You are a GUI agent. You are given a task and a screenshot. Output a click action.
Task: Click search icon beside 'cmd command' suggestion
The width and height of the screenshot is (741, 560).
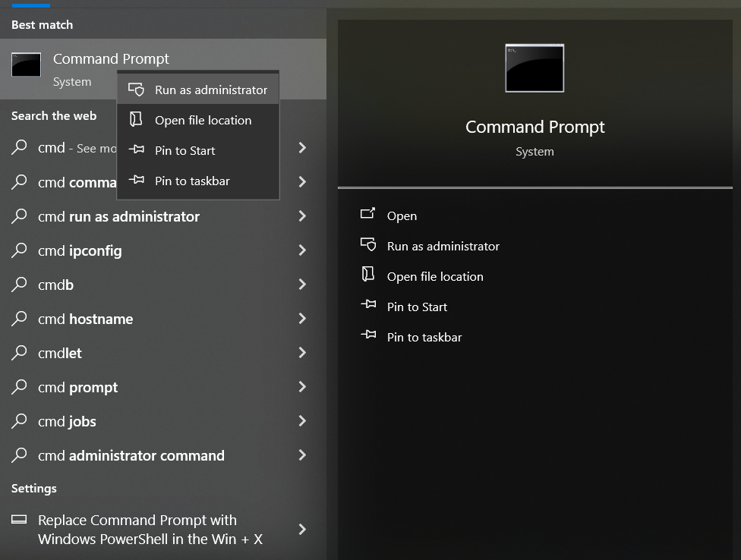tap(19, 182)
